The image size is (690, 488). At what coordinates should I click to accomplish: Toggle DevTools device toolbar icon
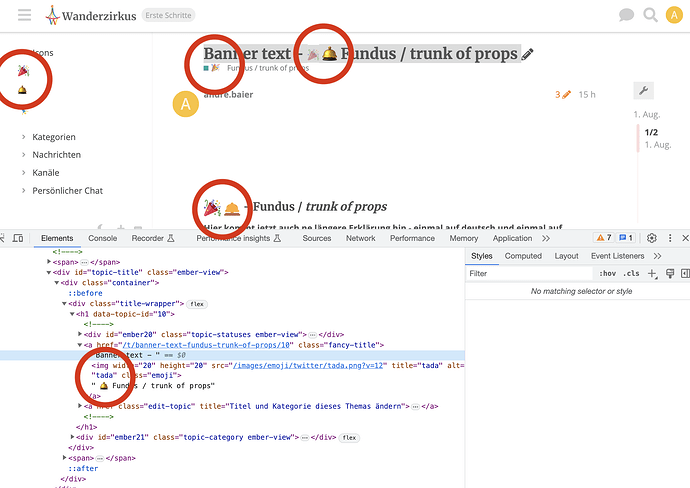click(x=18, y=238)
